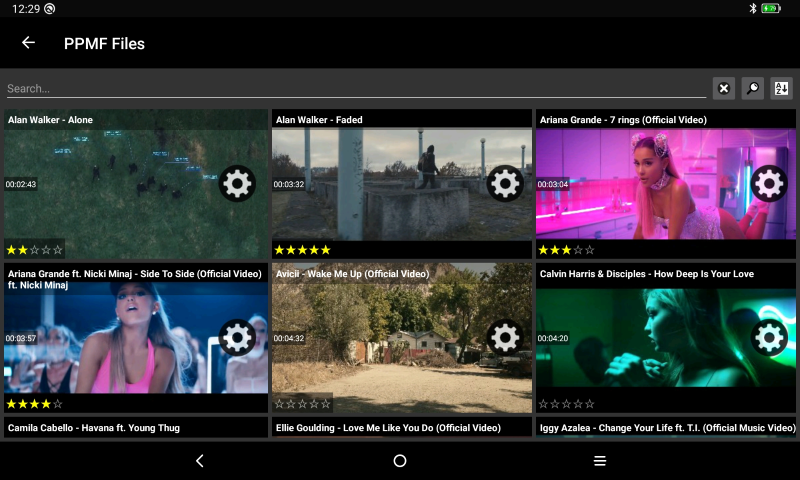Image resolution: width=800 pixels, height=480 pixels.
Task: Open settings gear for Avicii Wake Me Up
Action: point(505,337)
